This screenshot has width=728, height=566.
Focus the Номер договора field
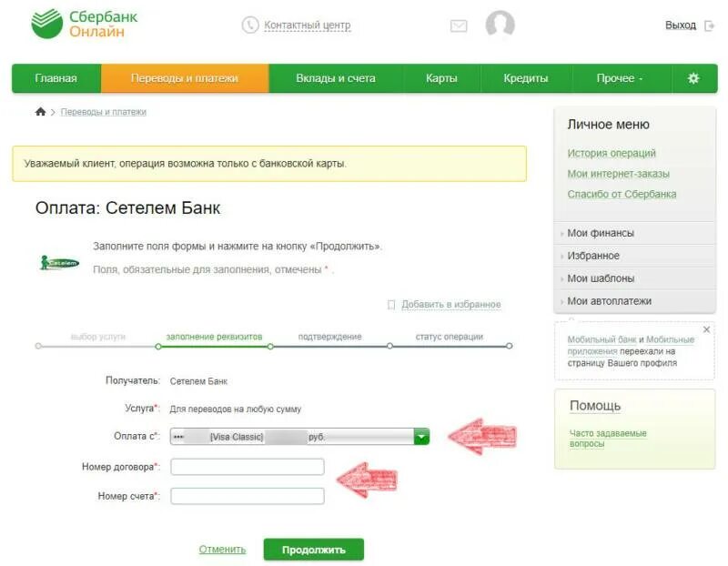click(x=248, y=467)
